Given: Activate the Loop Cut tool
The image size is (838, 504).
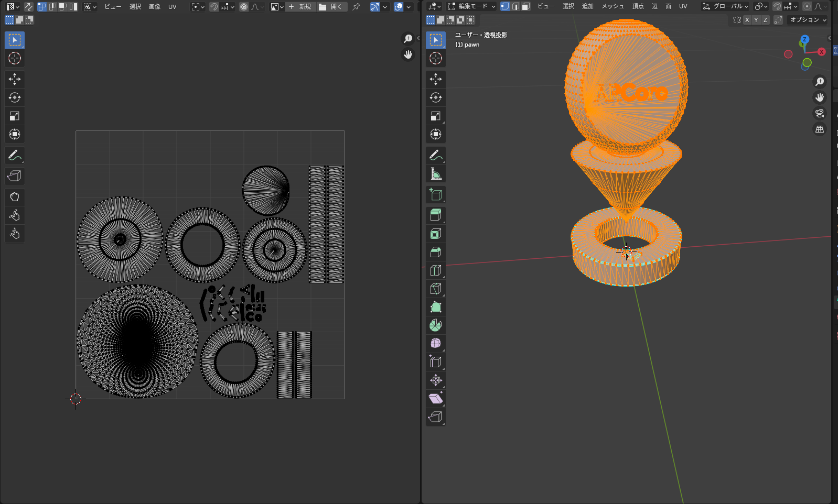Looking at the screenshot, I should (x=435, y=270).
